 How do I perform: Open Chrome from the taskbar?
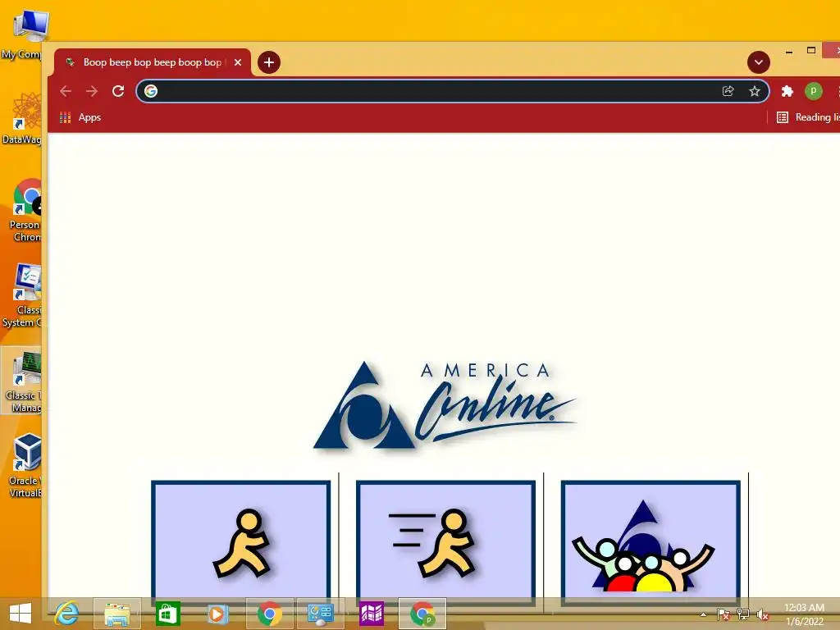coord(269,614)
